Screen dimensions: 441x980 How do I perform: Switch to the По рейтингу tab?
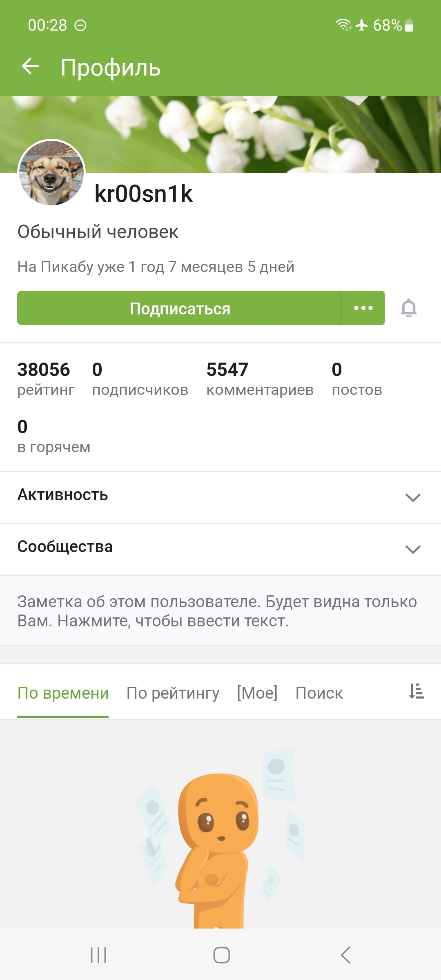pyautogui.click(x=173, y=693)
